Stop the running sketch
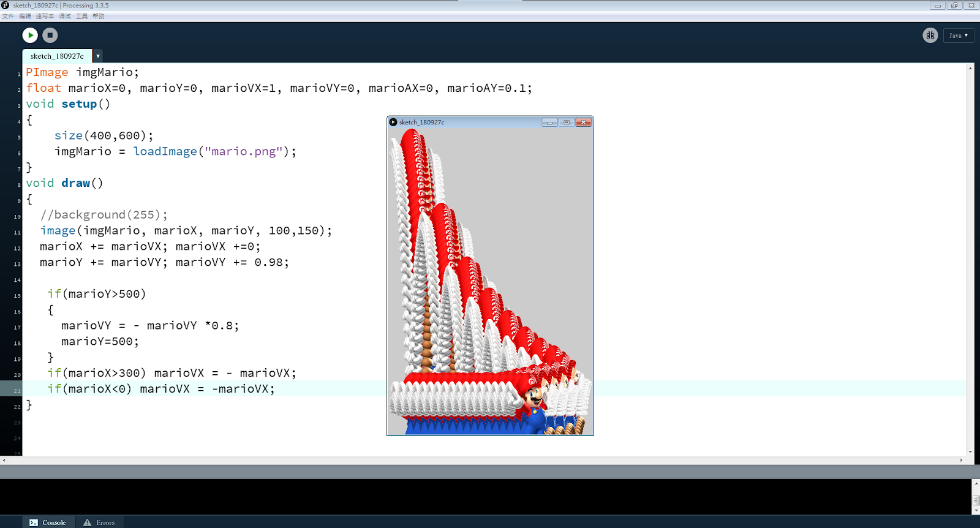 click(50, 36)
